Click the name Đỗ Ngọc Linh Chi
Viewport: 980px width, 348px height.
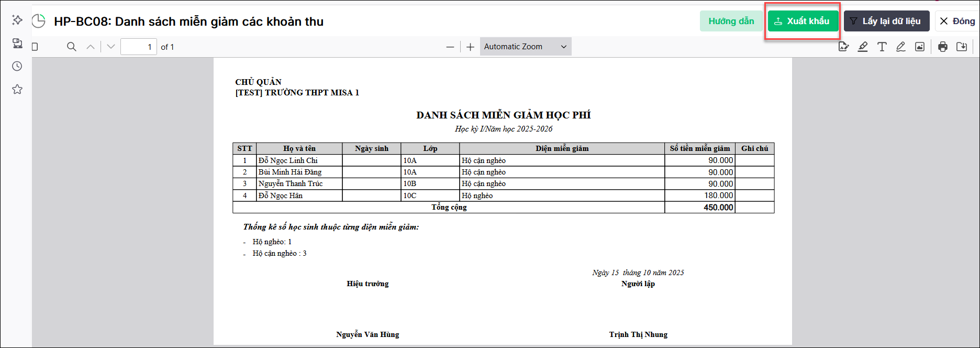click(x=288, y=160)
